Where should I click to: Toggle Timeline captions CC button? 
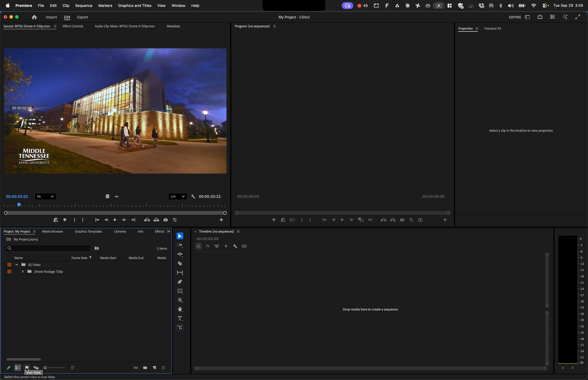(x=244, y=246)
